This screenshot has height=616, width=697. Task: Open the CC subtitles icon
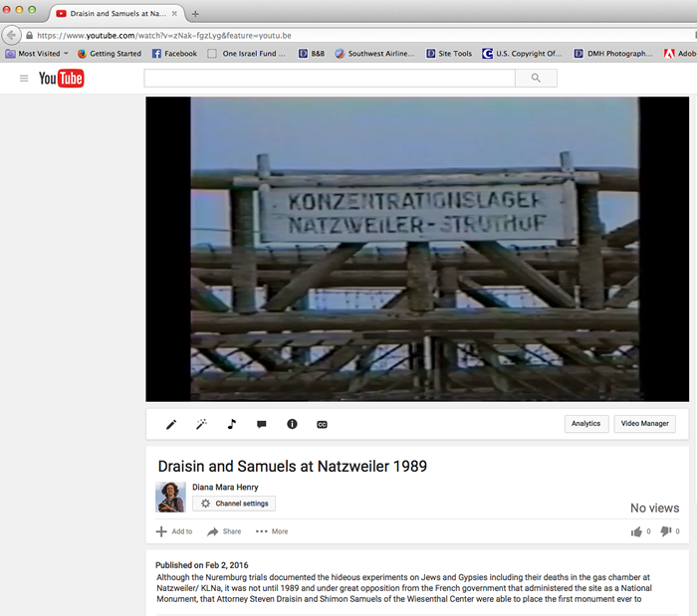tap(322, 425)
